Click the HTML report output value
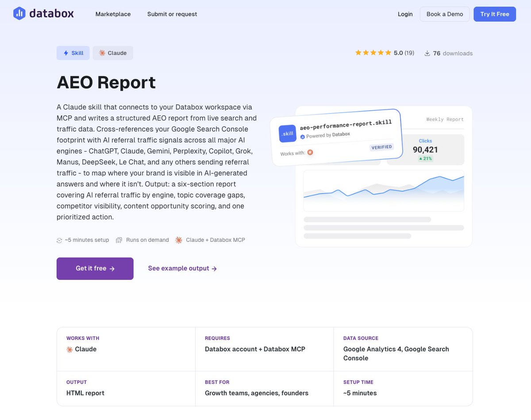 (x=85, y=393)
